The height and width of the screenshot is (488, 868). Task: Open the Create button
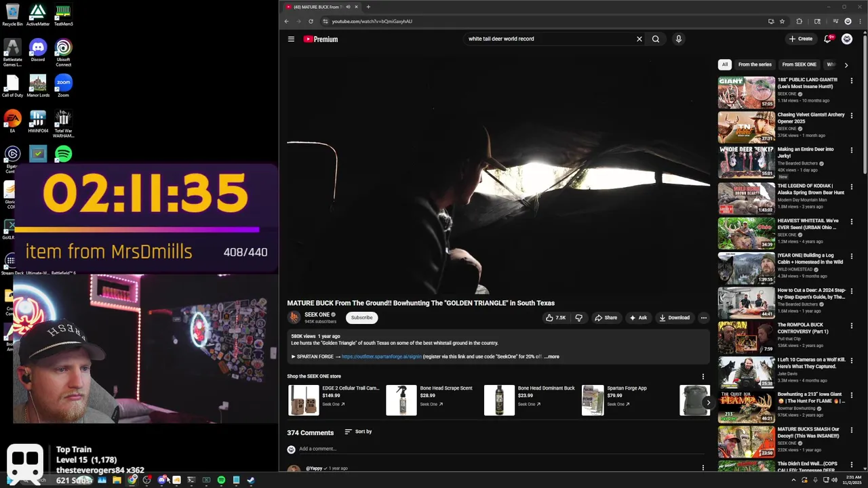point(801,39)
